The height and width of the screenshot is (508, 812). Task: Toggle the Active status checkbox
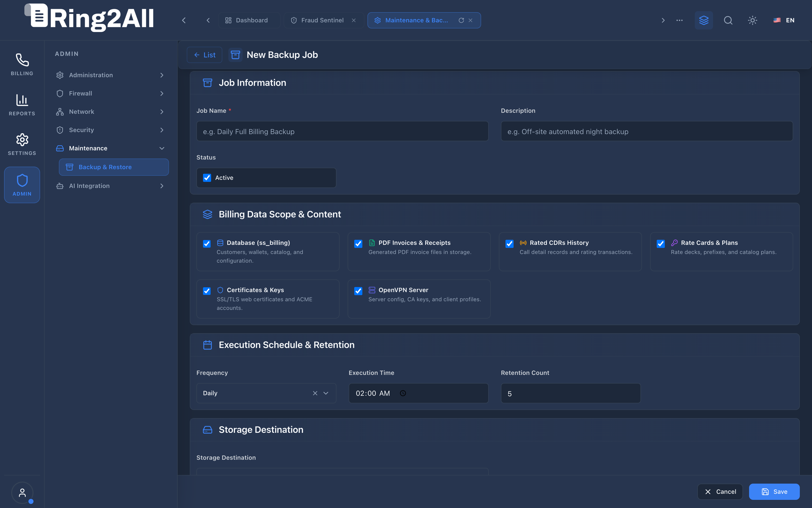[207, 178]
